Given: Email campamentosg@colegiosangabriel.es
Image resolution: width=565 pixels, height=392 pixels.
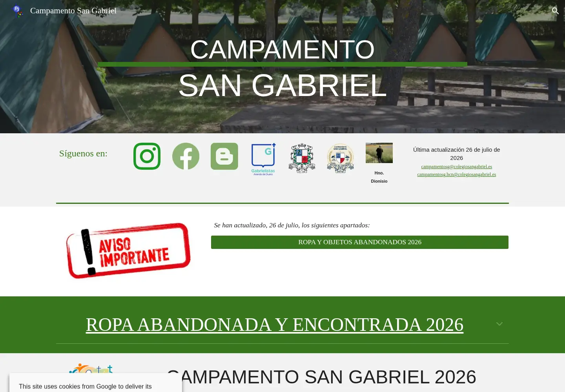Looking at the screenshot, I should pyautogui.click(x=457, y=167).
